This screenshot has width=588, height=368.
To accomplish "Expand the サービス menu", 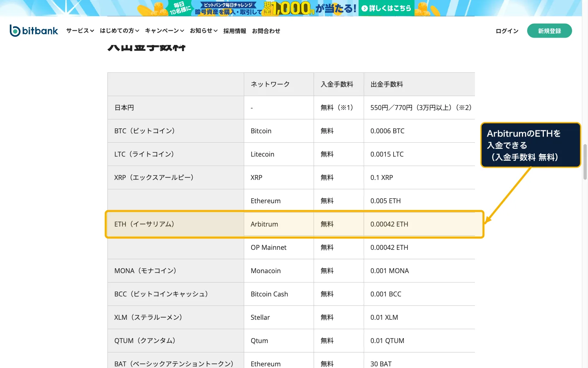I will pyautogui.click(x=80, y=31).
